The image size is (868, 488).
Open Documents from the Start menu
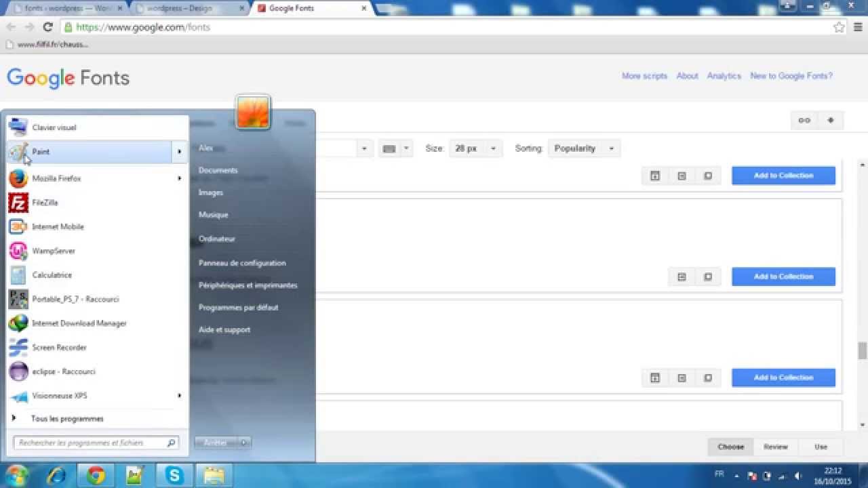(218, 170)
